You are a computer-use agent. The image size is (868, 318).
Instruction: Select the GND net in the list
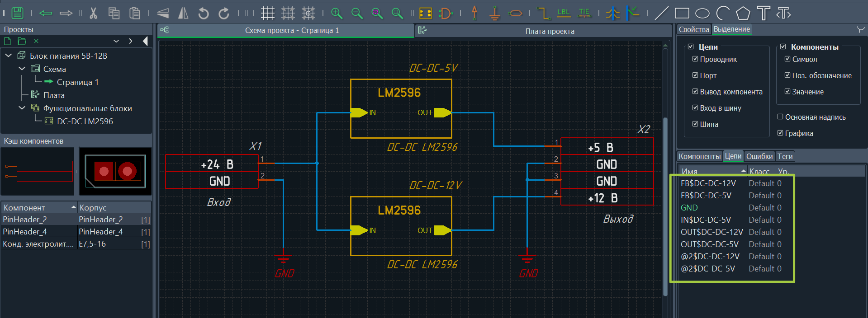689,208
